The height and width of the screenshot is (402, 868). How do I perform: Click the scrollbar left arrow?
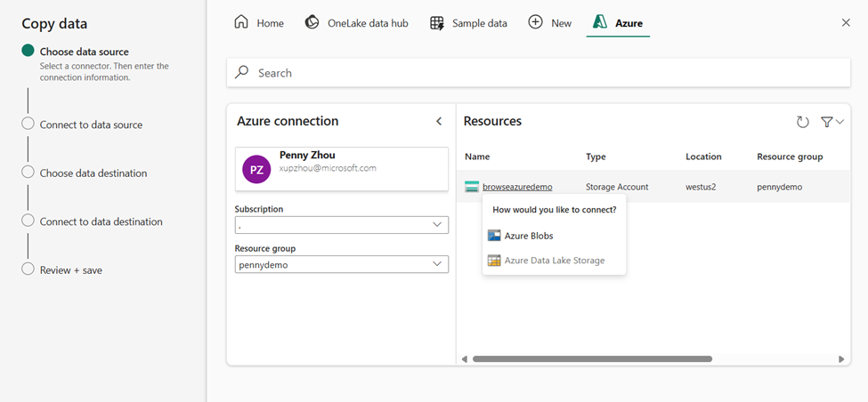pos(465,359)
